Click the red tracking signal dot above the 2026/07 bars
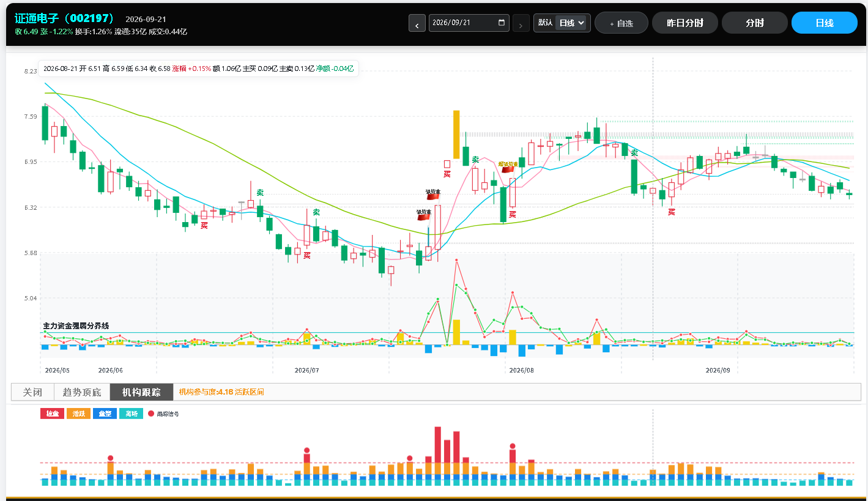 pos(306,450)
